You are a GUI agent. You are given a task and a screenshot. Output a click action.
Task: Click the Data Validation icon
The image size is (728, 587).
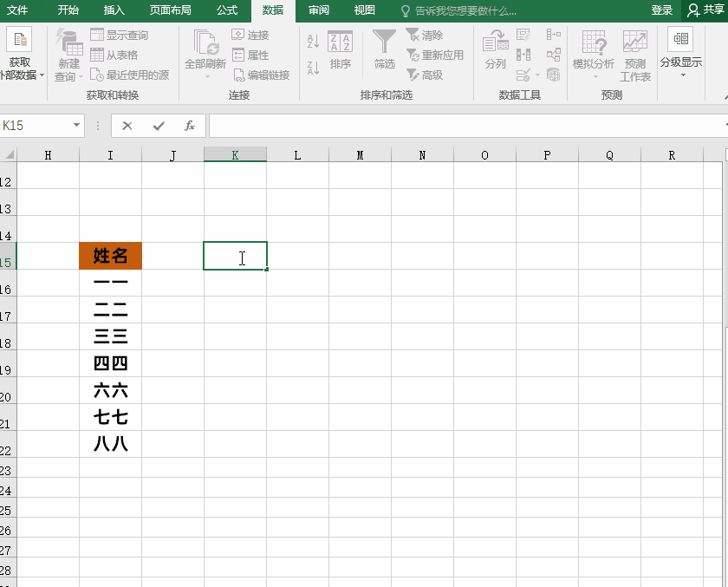click(x=523, y=75)
